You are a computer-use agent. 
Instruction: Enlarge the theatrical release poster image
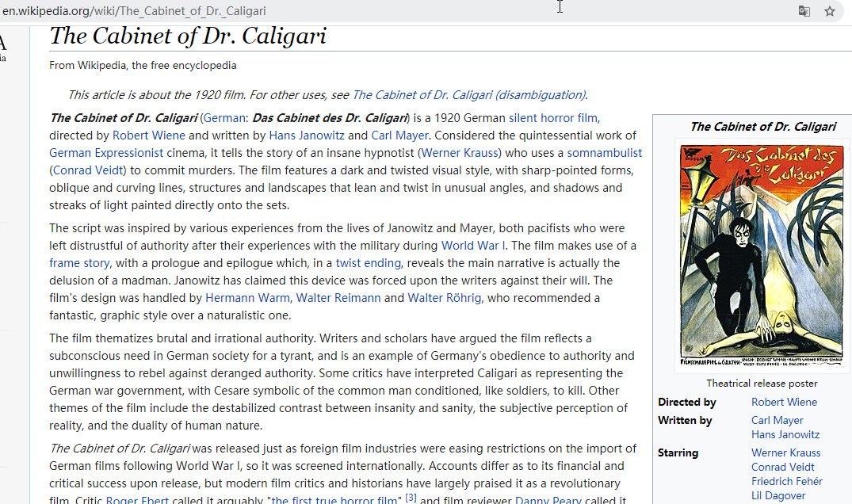[x=762, y=255]
